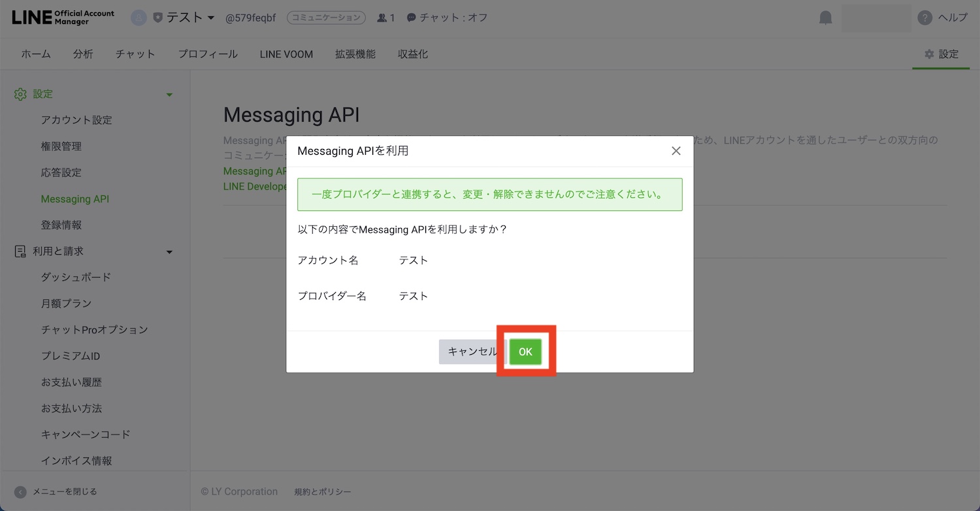Click the プロバイダー名 label in the dialog
980x511 pixels.
332,296
